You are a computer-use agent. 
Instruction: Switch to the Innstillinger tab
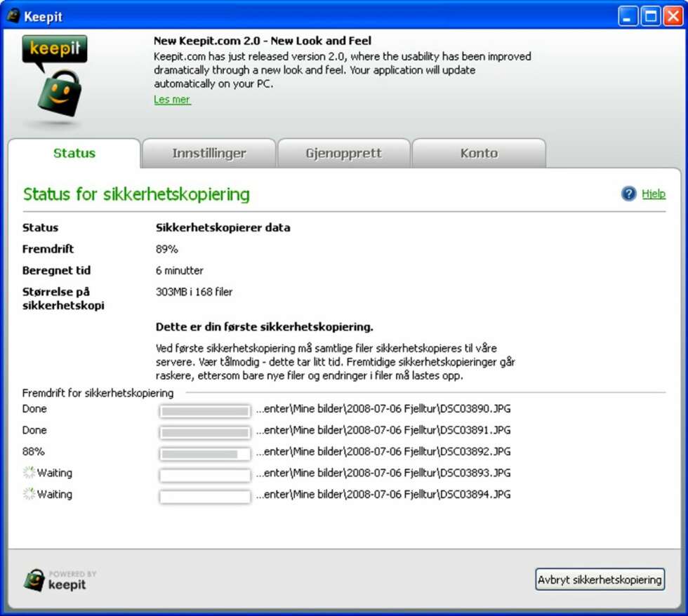pyautogui.click(x=209, y=153)
